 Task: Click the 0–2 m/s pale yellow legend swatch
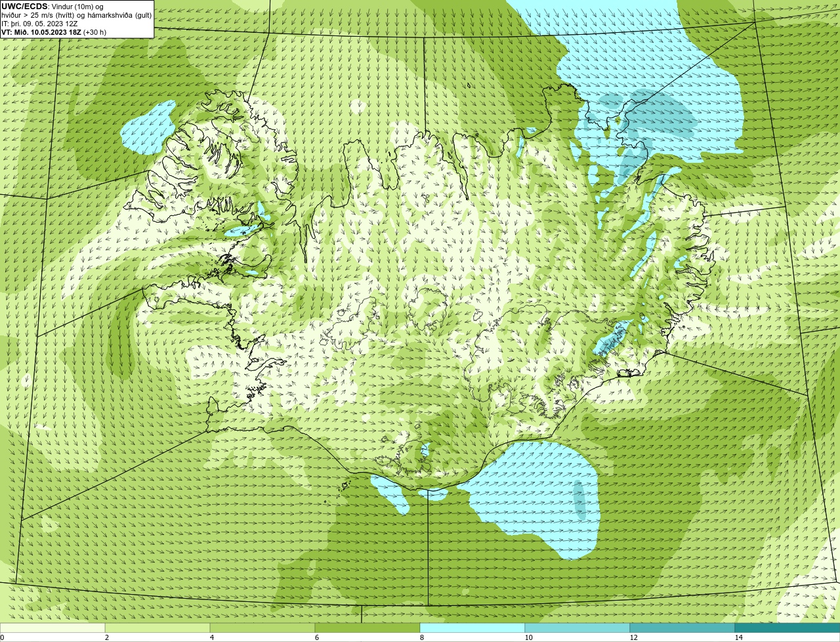[52, 628]
